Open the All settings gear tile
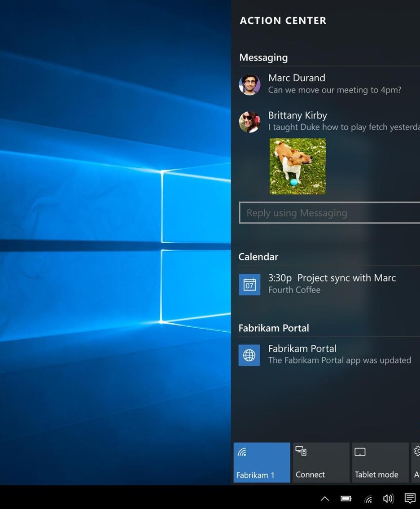Screen dimensions: 420x509 tap(416, 462)
